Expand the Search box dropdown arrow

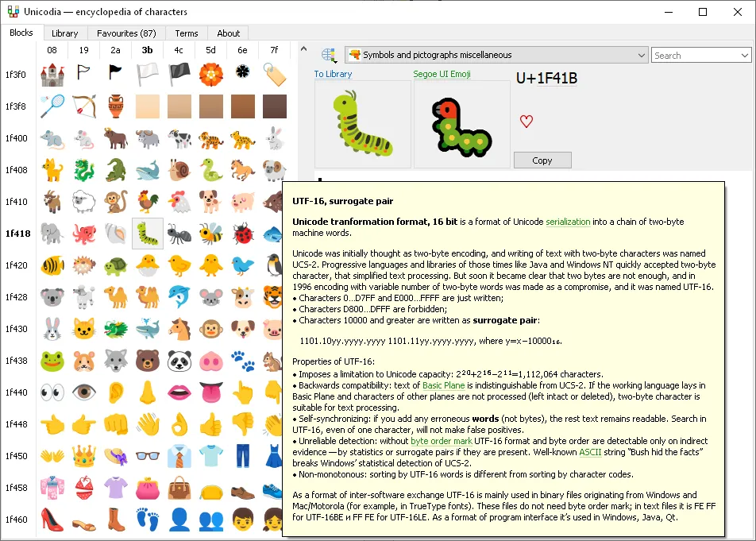[745, 56]
